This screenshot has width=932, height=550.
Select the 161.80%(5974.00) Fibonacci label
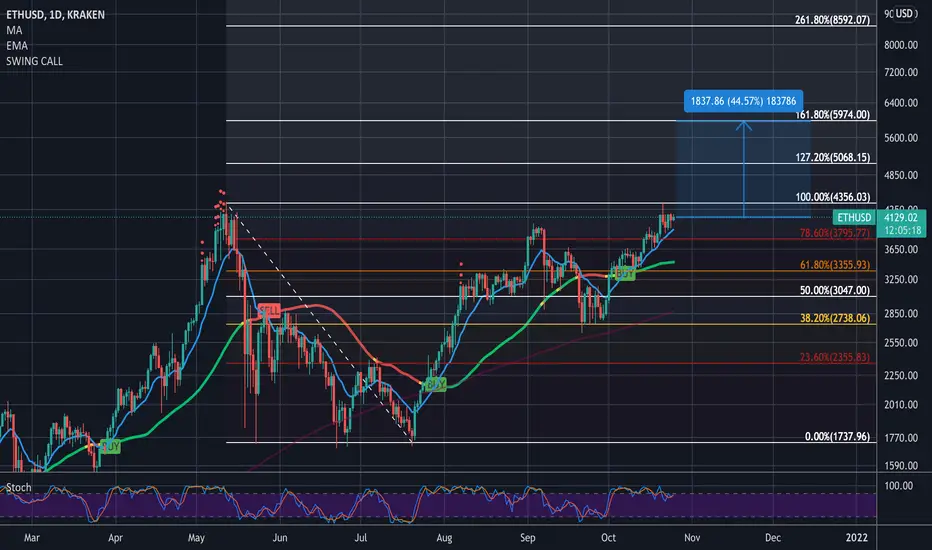pyautogui.click(x=832, y=114)
